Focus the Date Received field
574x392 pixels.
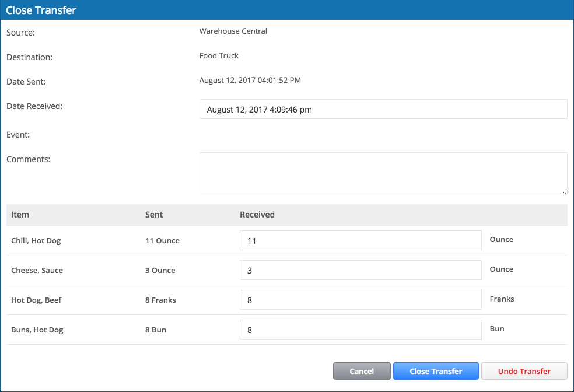383,109
